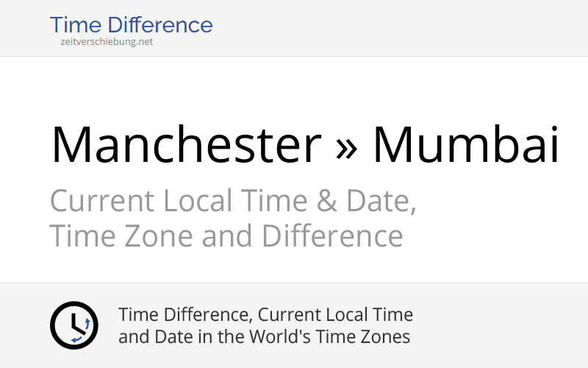Click the footer line 'Time Difference, Current Local Time'

coord(265,315)
